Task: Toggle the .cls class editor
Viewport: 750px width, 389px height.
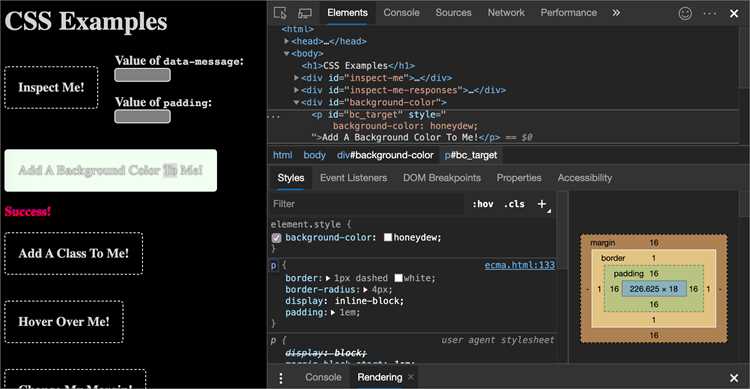Action: 514,204
